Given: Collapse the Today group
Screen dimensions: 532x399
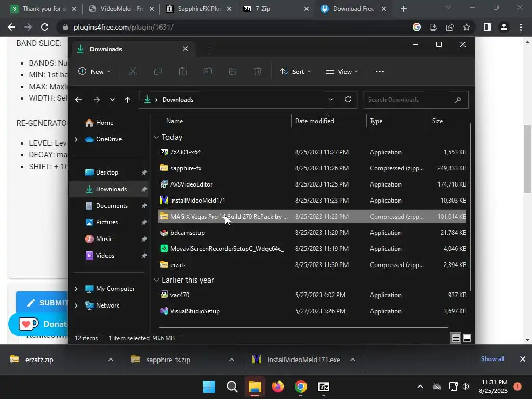Looking at the screenshot, I should 156,137.
